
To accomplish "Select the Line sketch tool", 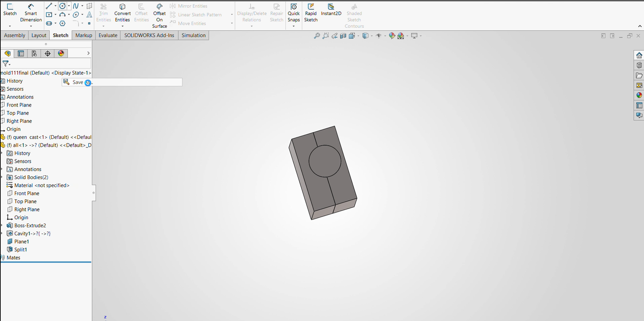I will 49,6.
